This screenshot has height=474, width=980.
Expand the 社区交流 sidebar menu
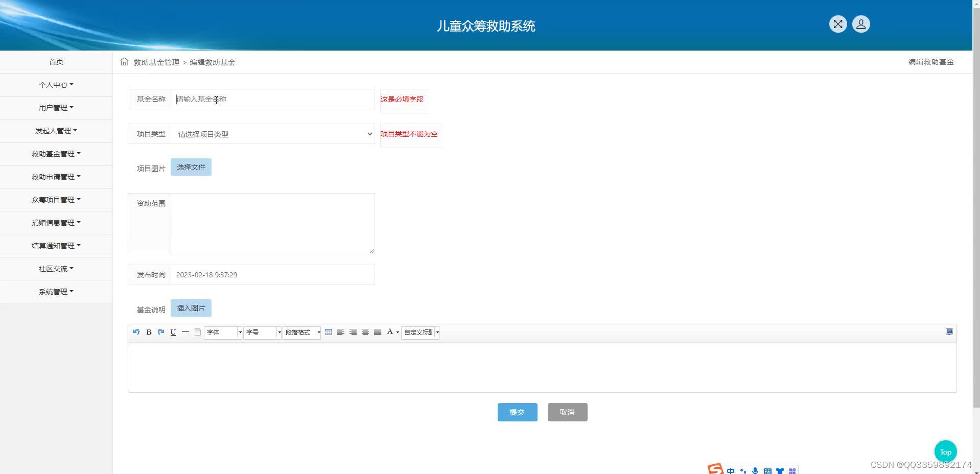[56, 269]
